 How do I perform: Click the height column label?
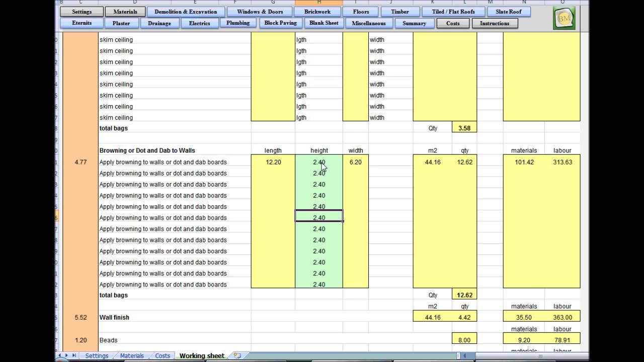319,150
